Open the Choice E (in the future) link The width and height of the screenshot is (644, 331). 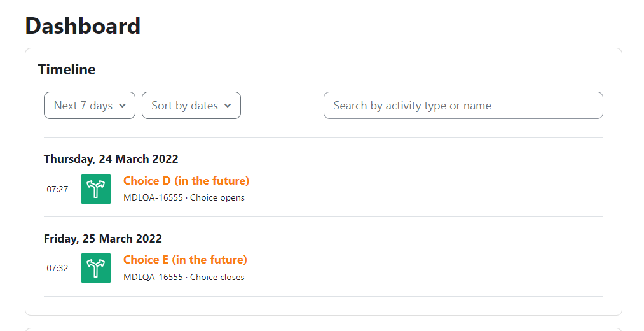pyautogui.click(x=185, y=260)
